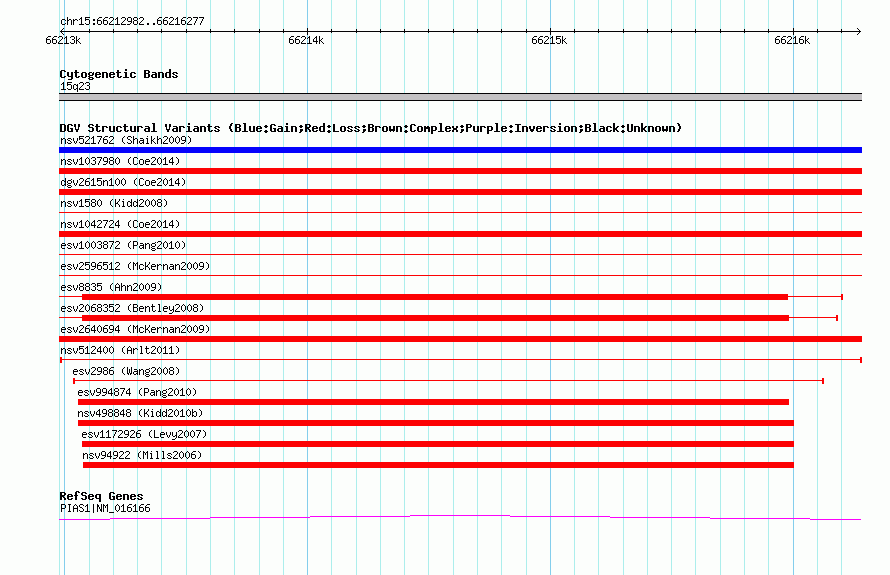Click the red esv2068352 loss bar
Screen dimensions: 890x575
point(435,318)
